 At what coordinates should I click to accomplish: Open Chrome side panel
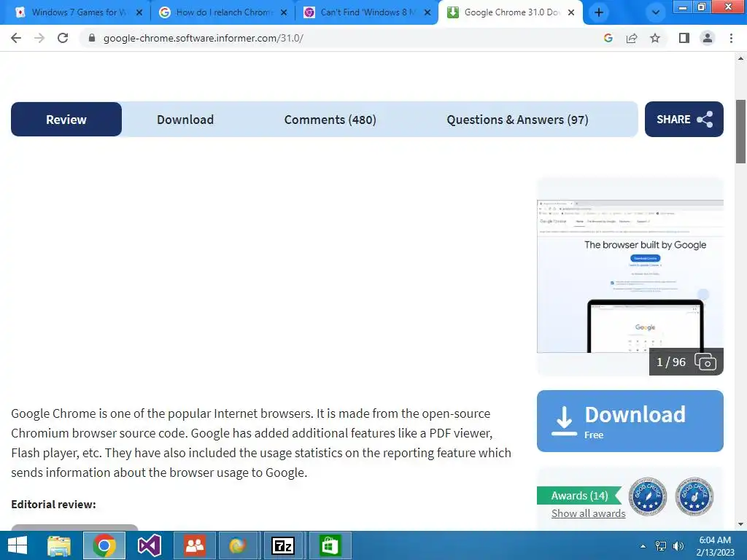tap(684, 38)
